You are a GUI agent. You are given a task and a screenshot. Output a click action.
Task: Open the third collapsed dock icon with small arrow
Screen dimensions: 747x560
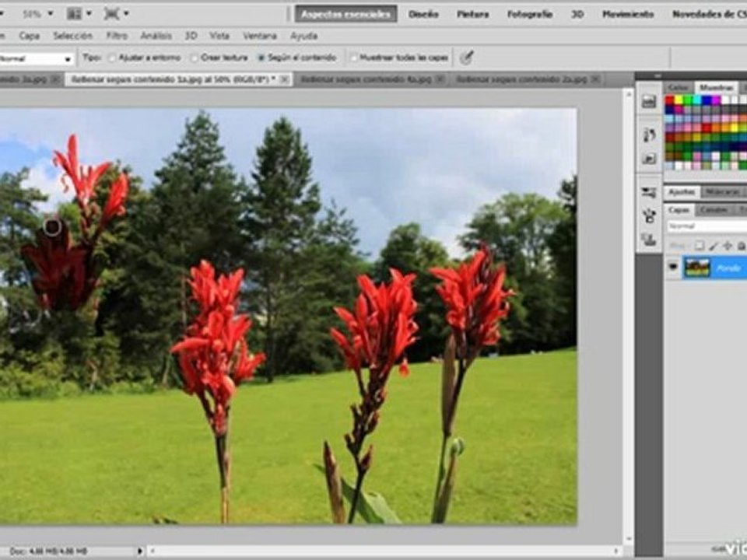point(649,158)
